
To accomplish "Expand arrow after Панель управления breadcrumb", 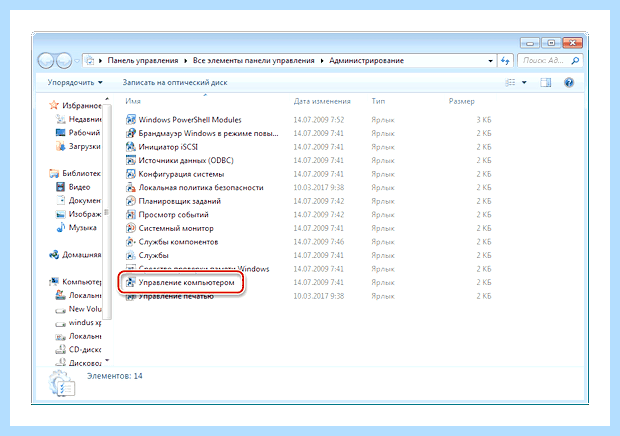I will [x=185, y=60].
